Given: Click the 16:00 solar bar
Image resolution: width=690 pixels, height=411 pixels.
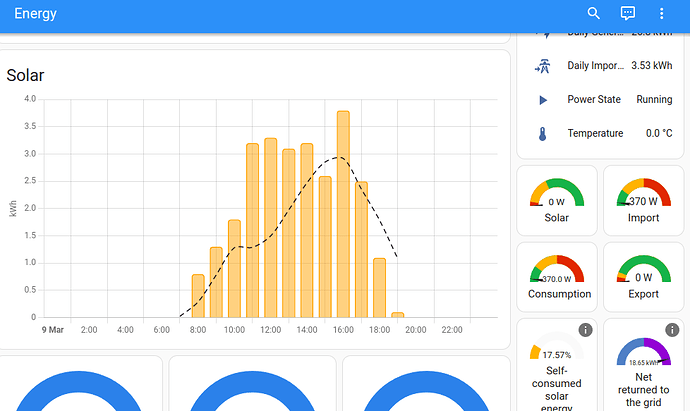Looking at the screenshot, I should tap(343, 214).
